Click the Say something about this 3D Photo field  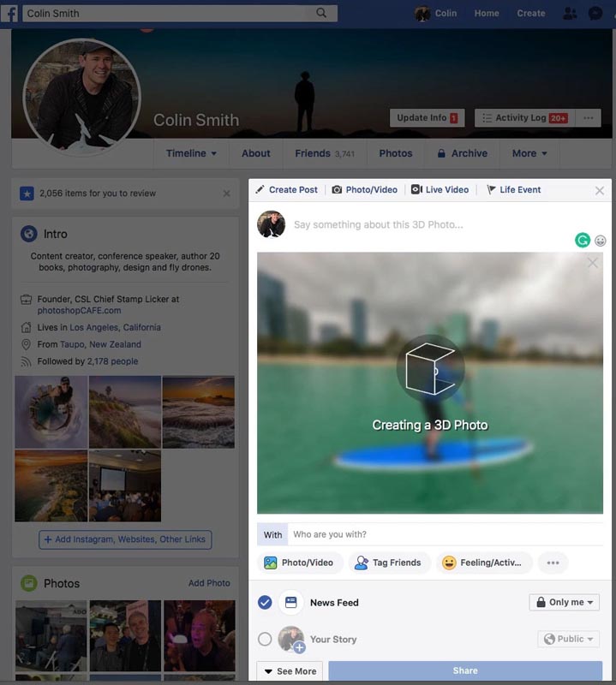[378, 224]
